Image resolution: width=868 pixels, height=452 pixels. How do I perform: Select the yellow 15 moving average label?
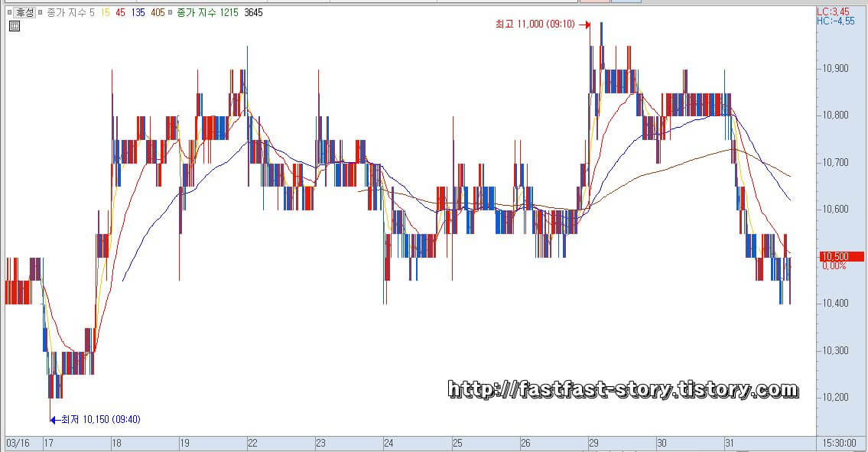pyautogui.click(x=106, y=12)
